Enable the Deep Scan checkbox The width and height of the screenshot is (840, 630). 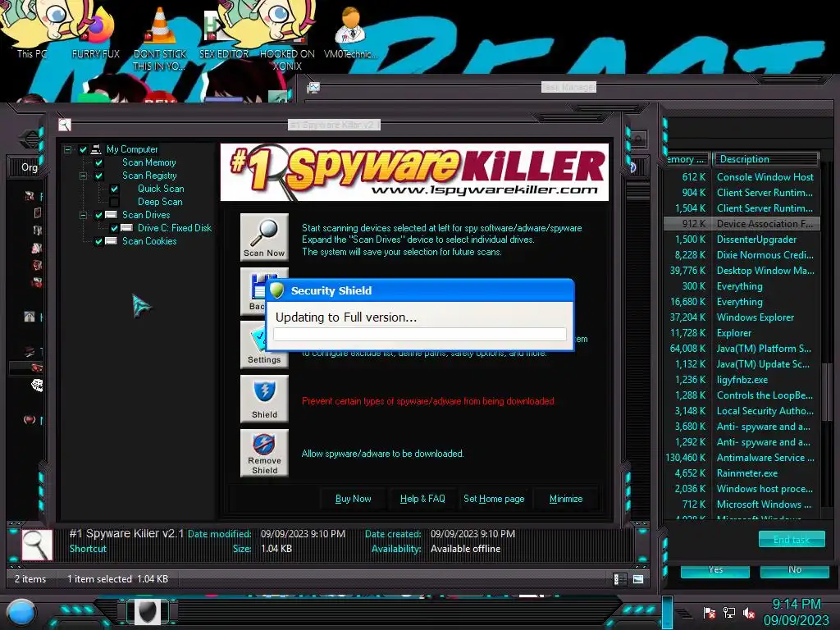[x=114, y=202]
